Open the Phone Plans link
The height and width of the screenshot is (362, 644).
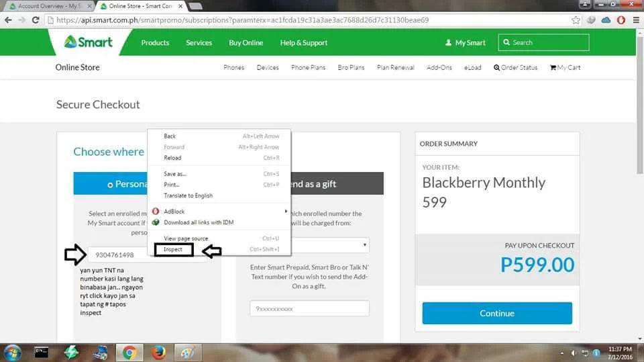[x=308, y=67]
